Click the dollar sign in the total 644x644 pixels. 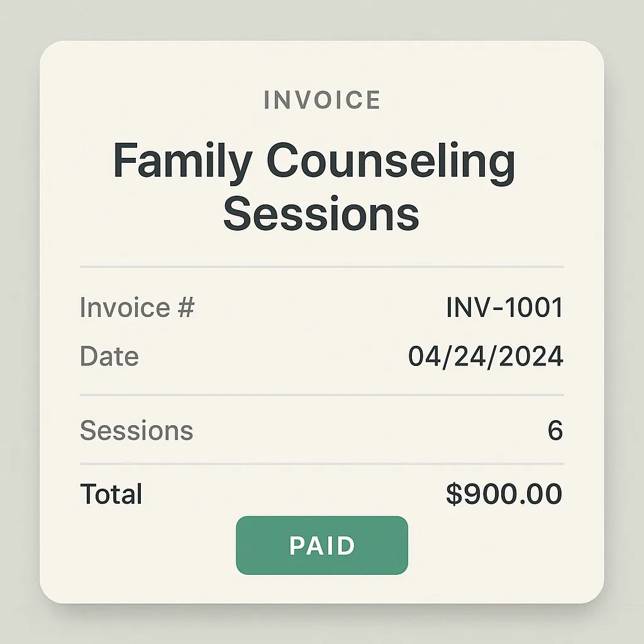coord(454,494)
